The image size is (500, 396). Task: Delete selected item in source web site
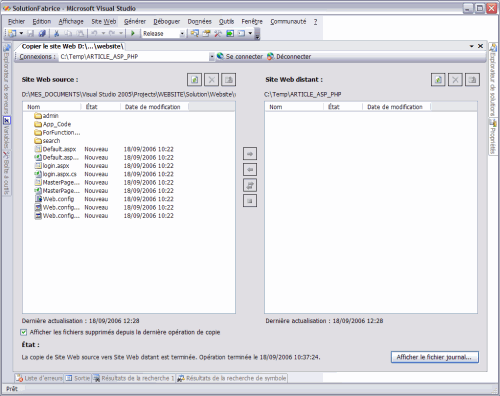pos(211,80)
